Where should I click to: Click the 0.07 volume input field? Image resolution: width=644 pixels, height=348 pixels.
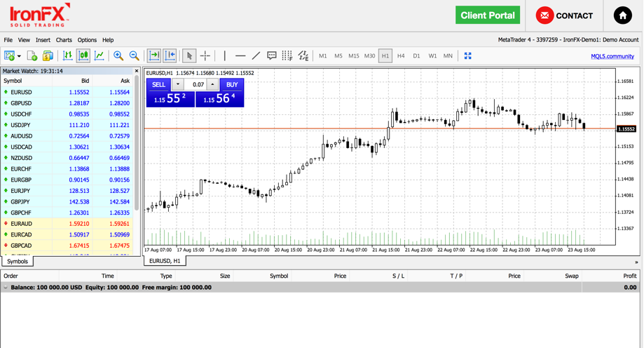pyautogui.click(x=196, y=85)
